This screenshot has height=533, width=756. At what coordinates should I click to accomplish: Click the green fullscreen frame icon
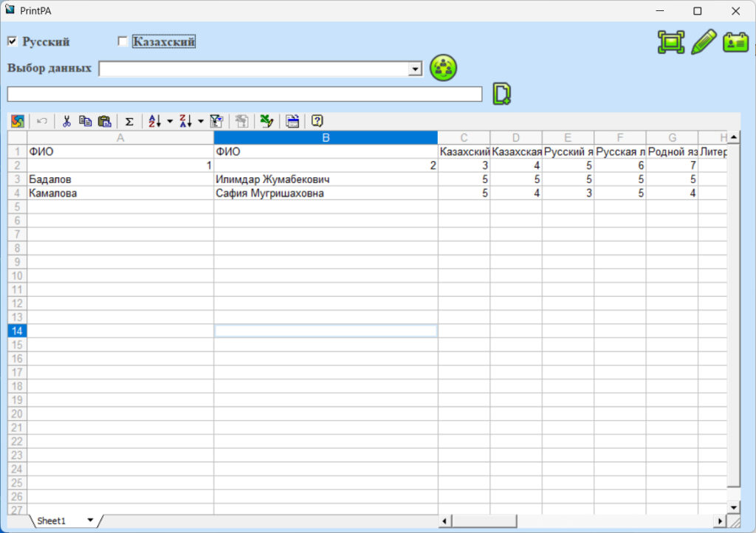670,42
